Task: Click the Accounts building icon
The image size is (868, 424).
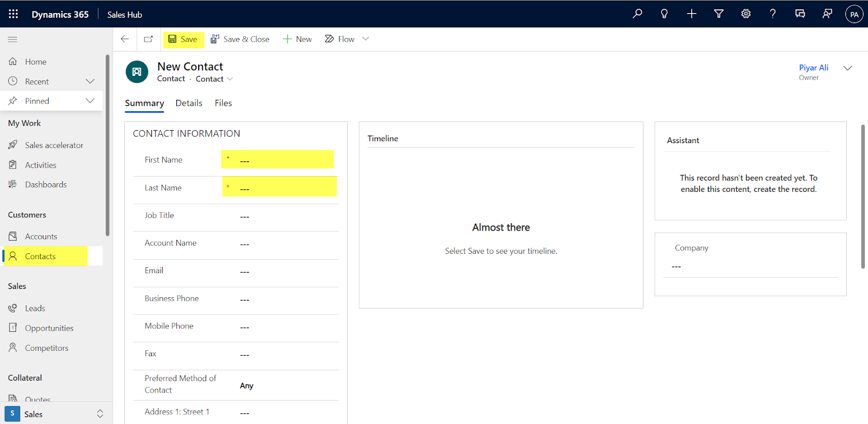Action: [13, 236]
